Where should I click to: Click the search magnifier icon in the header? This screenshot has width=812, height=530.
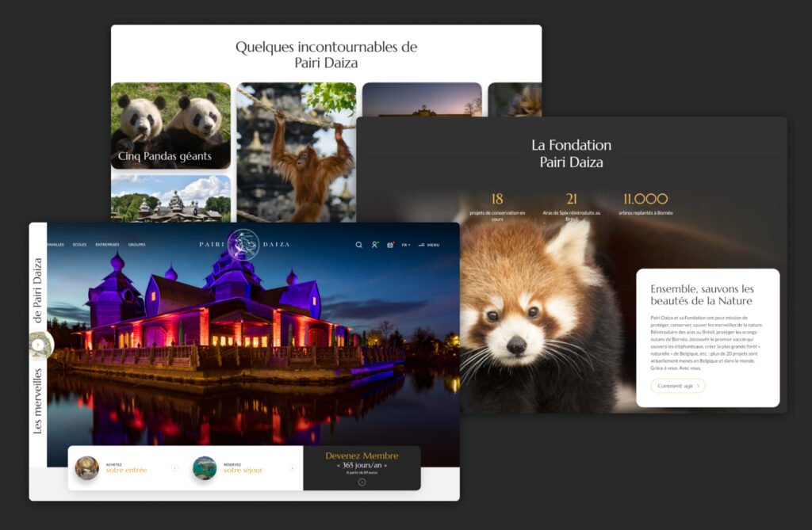[x=358, y=245]
